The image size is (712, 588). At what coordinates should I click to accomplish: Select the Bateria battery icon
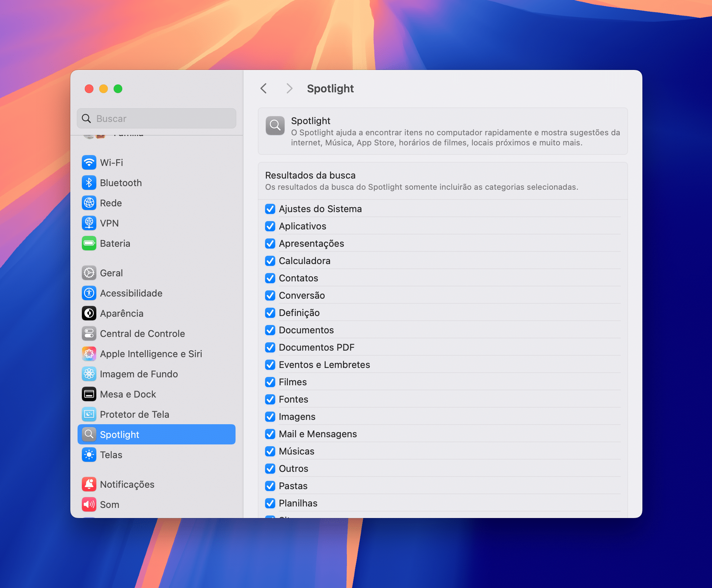[89, 243]
